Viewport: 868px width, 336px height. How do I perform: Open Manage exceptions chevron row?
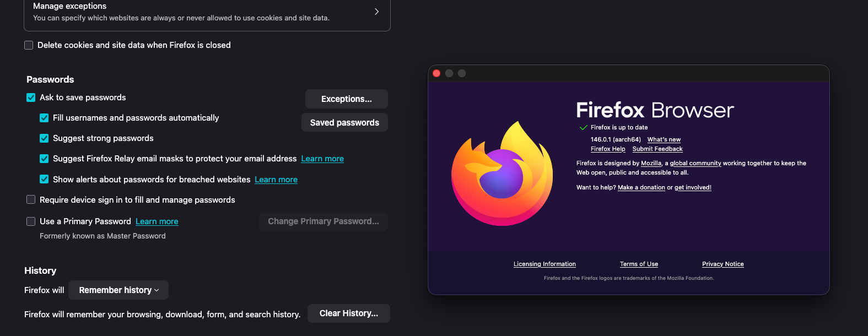pos(376,12)
